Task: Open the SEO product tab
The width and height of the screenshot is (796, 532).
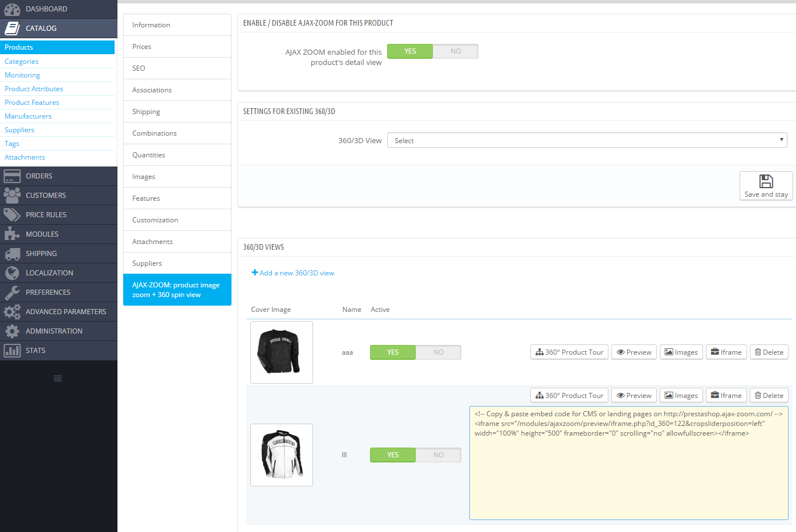Action: click(x=139, y=68)
